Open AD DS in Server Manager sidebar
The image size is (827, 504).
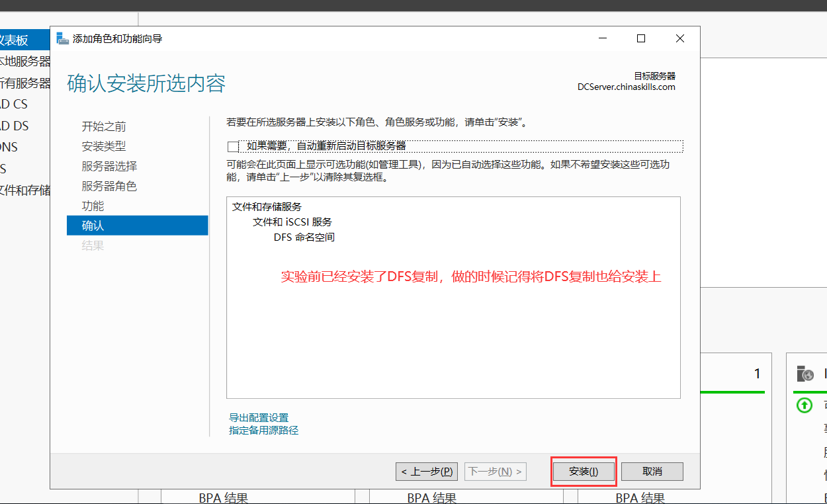(15, 126)
